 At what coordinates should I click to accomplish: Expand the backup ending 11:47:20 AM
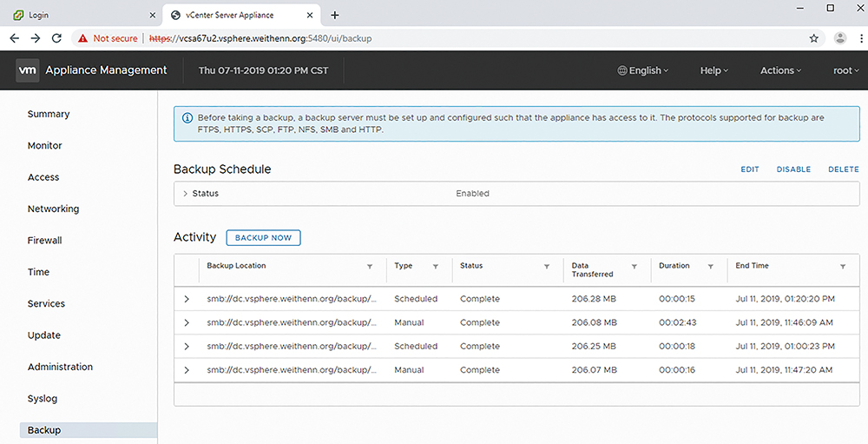click(187, 370)
